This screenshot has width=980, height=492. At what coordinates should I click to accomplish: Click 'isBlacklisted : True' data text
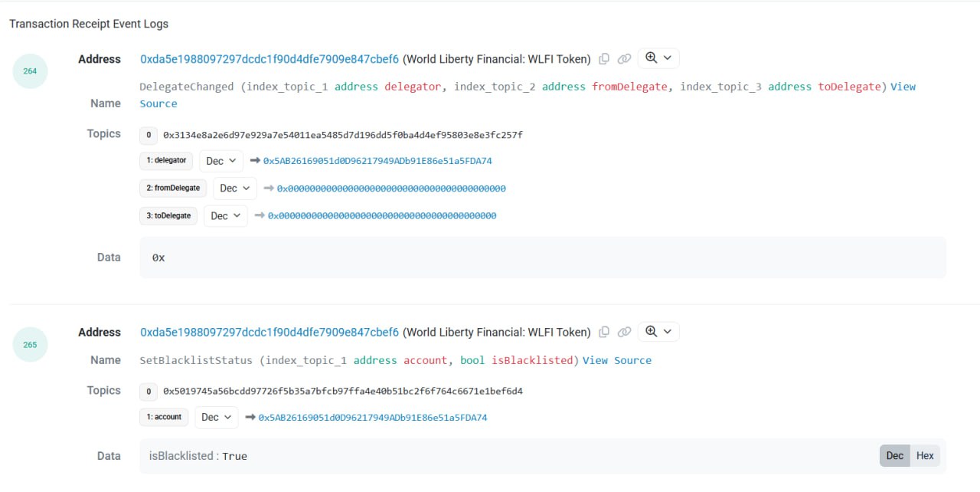click(x=198, y=456)
